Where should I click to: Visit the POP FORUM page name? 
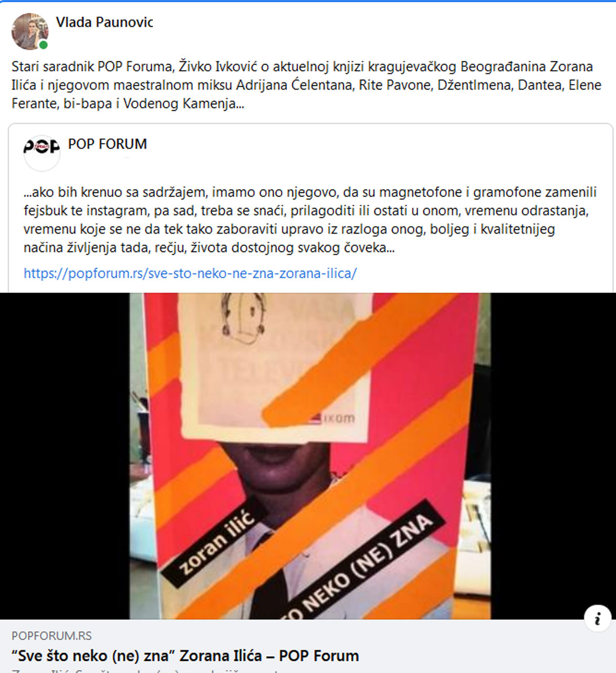[107, 144]
